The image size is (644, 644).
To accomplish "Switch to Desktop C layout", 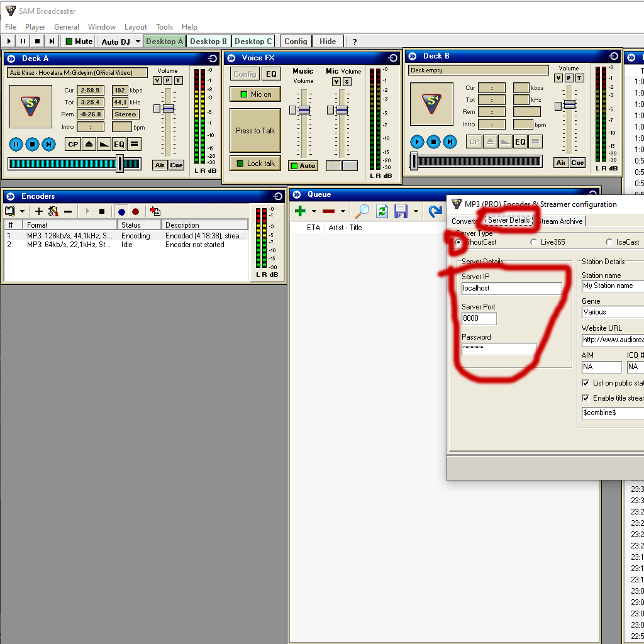I will [253, 42].
